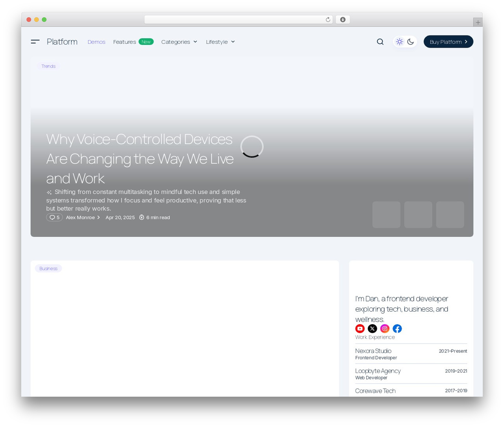Image resolution: width=504 pixels, height=427 pixels.
Task: Open the Demos menu item
Action: tap(96, 42)
